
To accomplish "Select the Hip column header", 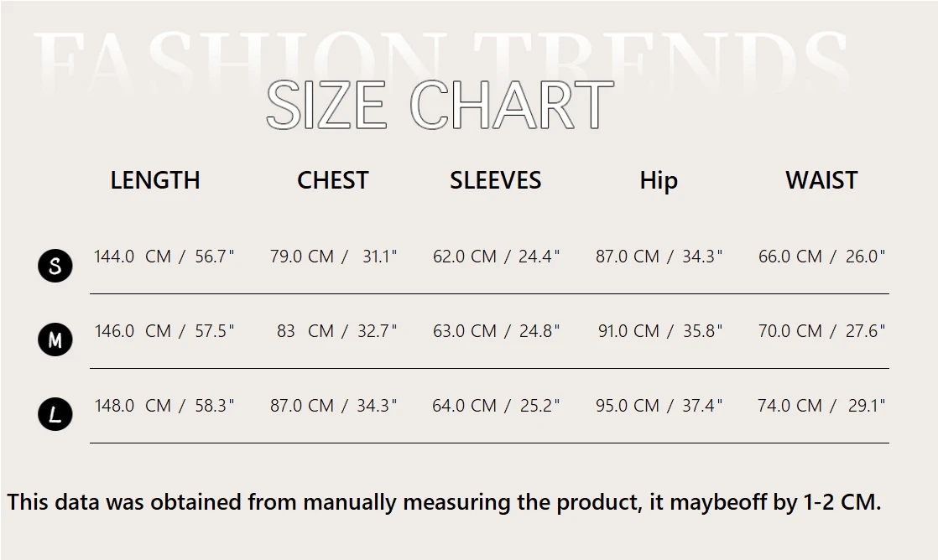I will point(659,180).
